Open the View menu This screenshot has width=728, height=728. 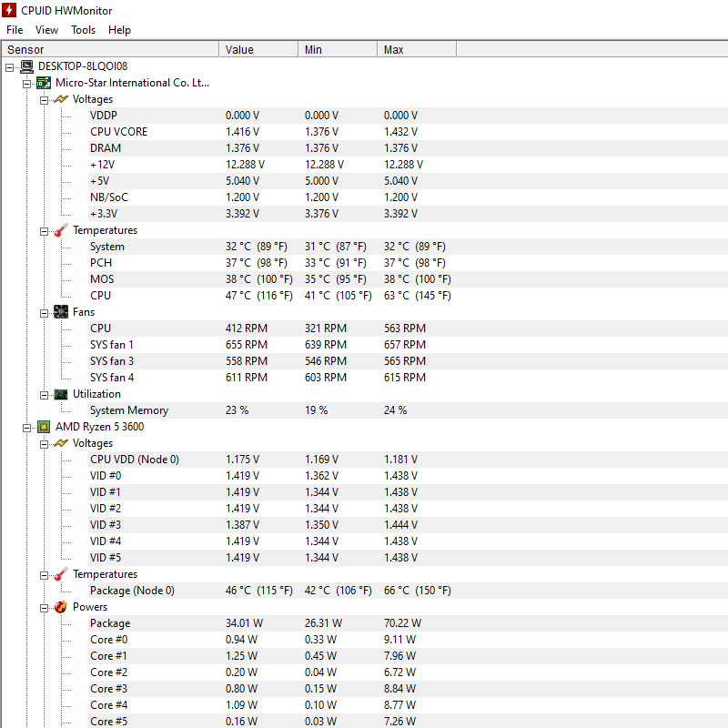pyautogui.click(x=46, y=30)
